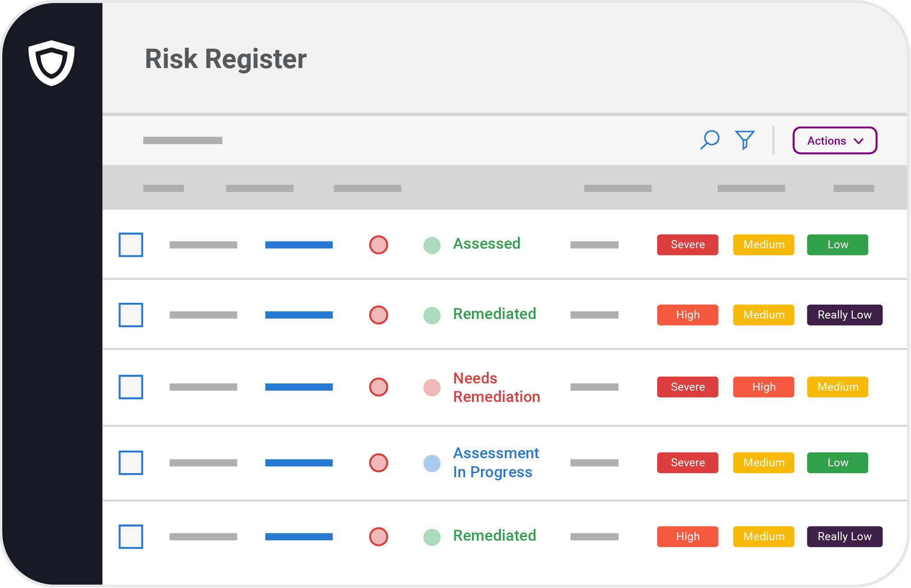Click the red status circle on first row
Image resolution: width=911 pixels, height=588 pixels.
coord(378,245)
